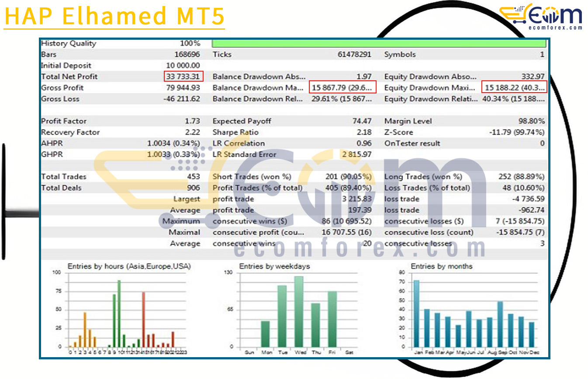588x379 pixels.
Task: Select Loss Trades value 48 (10.60%)
Action: tap(524, 188)
